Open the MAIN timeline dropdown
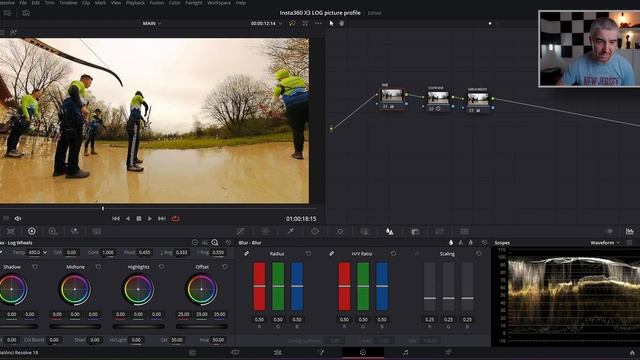 152,23
